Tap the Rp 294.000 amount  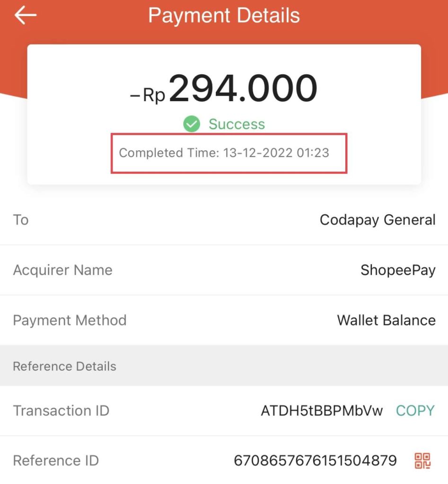point(224,88)
